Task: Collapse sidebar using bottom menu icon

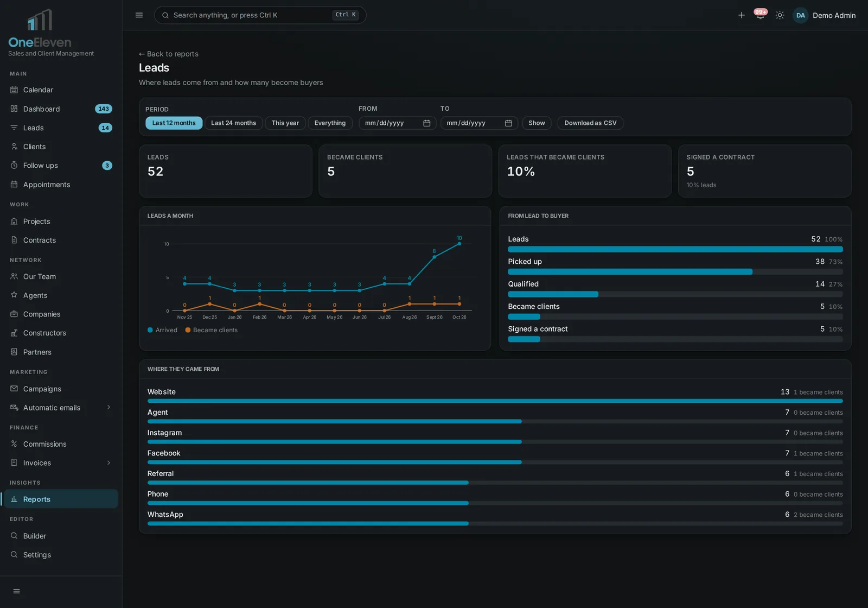Action: (x=16, y=591)
